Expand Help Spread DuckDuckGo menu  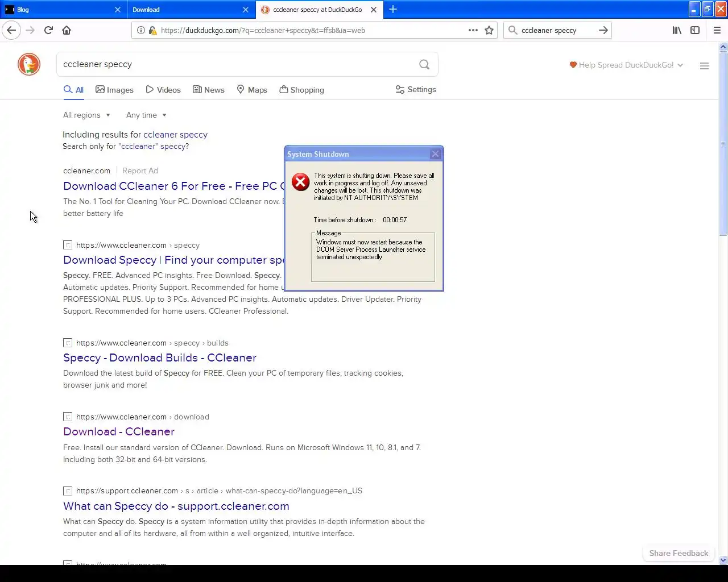[x=626, y=65]
